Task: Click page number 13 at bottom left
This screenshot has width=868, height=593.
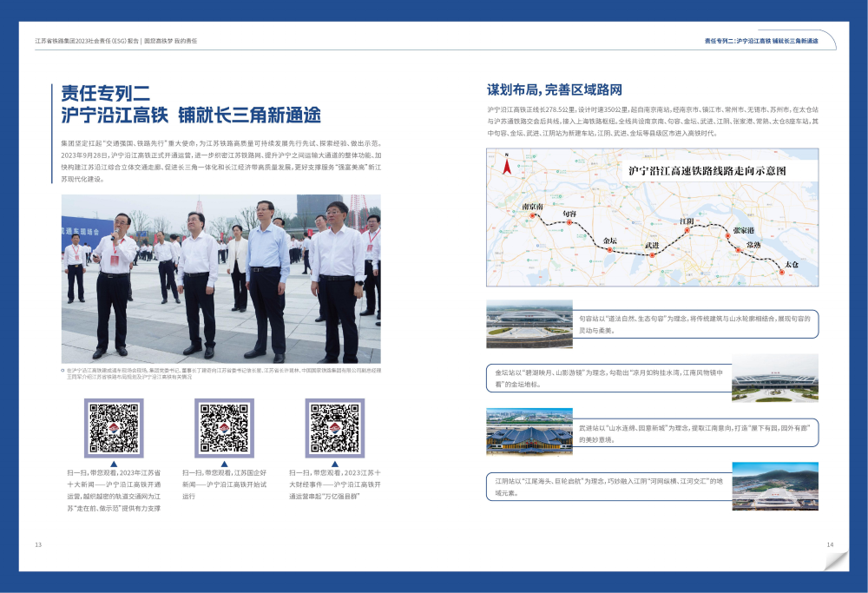Action: (38, 544)
